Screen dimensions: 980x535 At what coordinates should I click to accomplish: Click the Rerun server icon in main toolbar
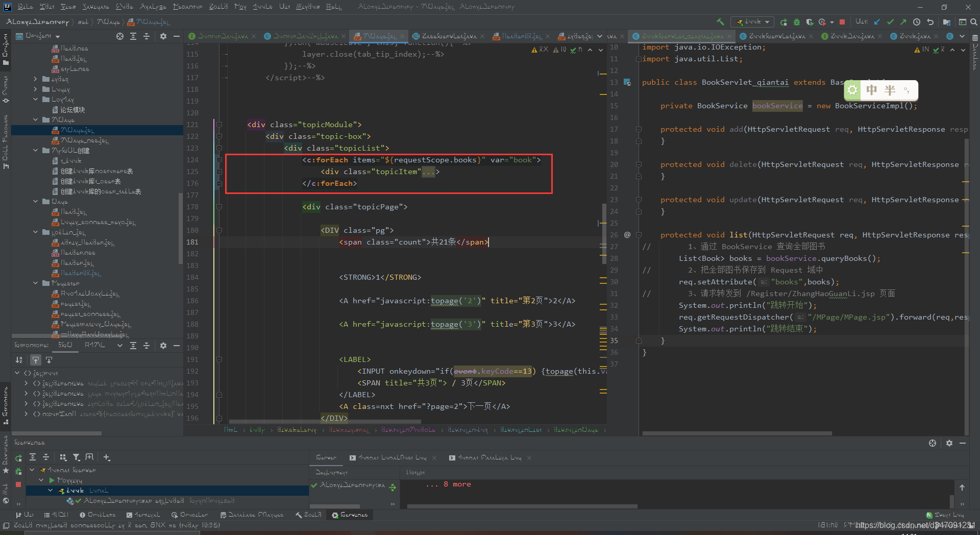coord(783,22)
